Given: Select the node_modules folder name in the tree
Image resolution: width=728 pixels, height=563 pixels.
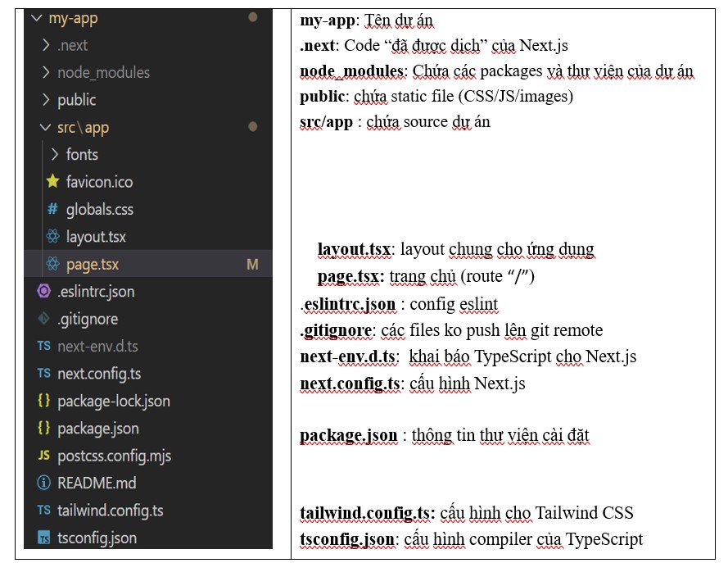Looking at the screenshot, I should (x=103, y=73).
